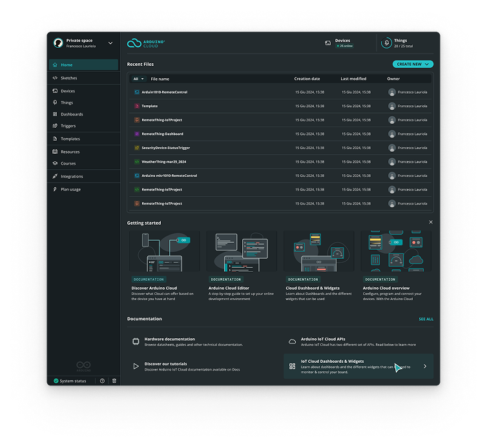This screenshot has width=487, height=448.
Task: Click play icon for Discover our tutorials
Action: (136, 367)
